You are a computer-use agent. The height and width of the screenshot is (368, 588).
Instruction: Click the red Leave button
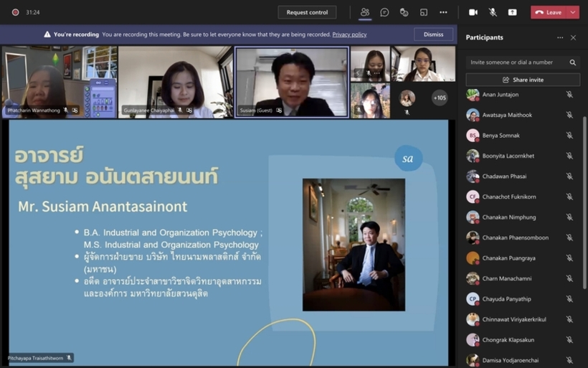tap(549, 12)
